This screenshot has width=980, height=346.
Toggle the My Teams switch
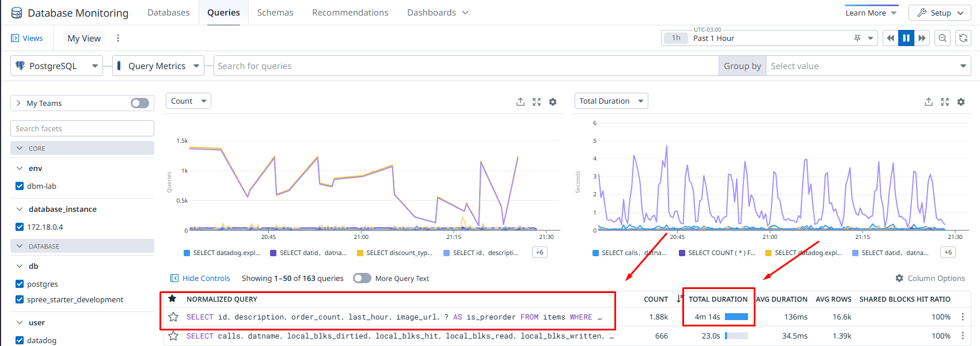(x=140, y=103)
